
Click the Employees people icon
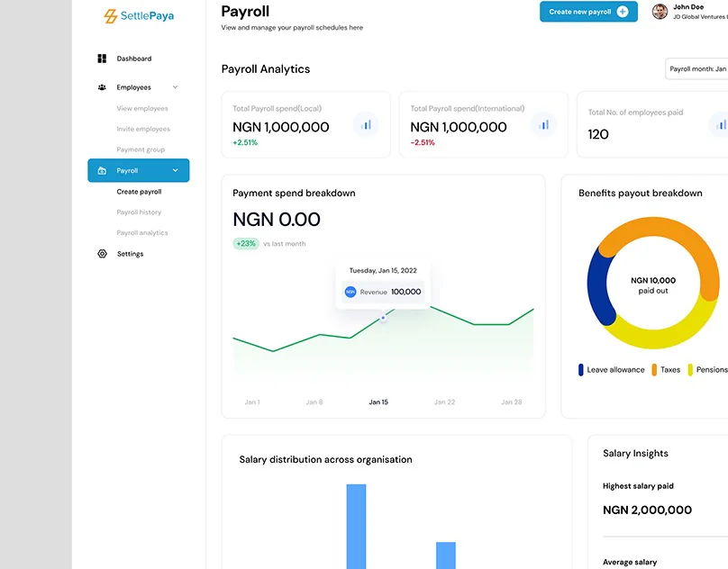(x=102, y=87)
